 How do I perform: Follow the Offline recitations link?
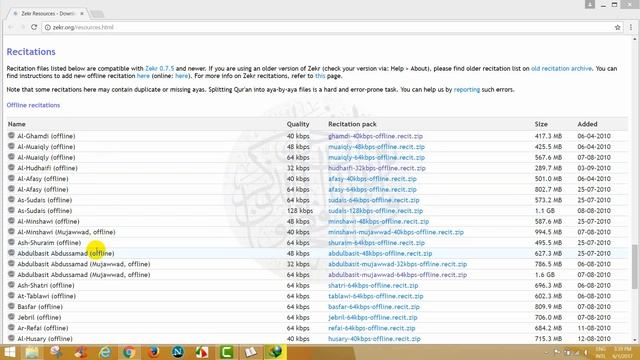(33, 105)
